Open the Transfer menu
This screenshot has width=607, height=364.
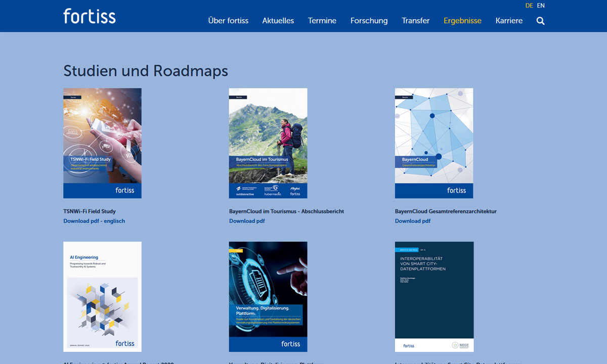click(416, 21)
